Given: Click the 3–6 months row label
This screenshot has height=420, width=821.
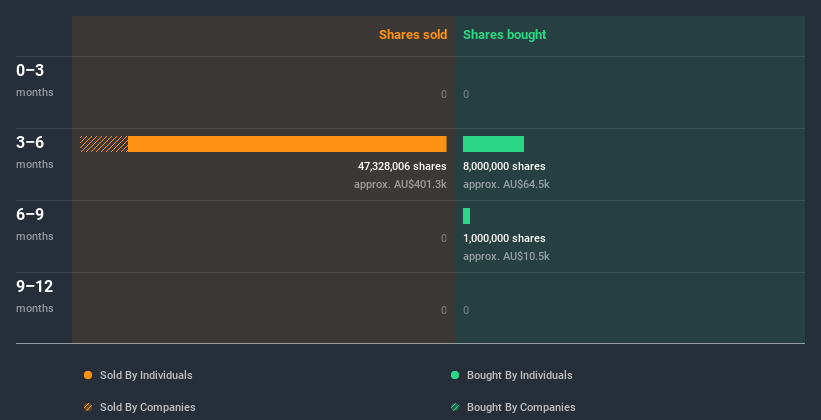Looking at the screenshot, I should click(x=35, y=152).
